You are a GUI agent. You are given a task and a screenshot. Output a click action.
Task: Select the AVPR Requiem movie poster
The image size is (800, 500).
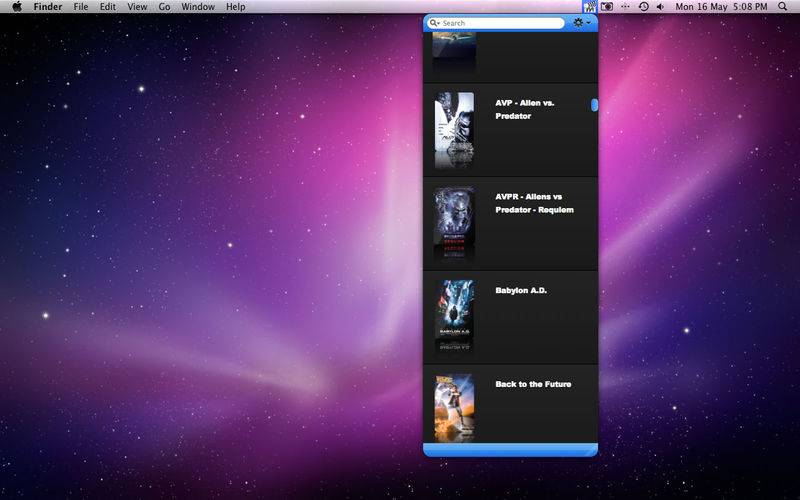[x=454, y=216]
